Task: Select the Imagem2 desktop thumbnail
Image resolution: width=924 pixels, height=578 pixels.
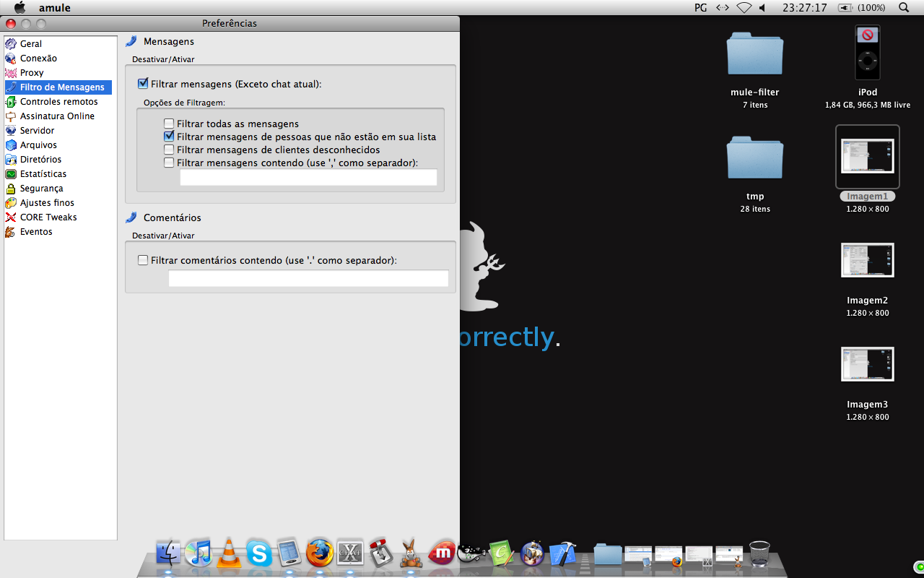Action: tap(867, 261)
